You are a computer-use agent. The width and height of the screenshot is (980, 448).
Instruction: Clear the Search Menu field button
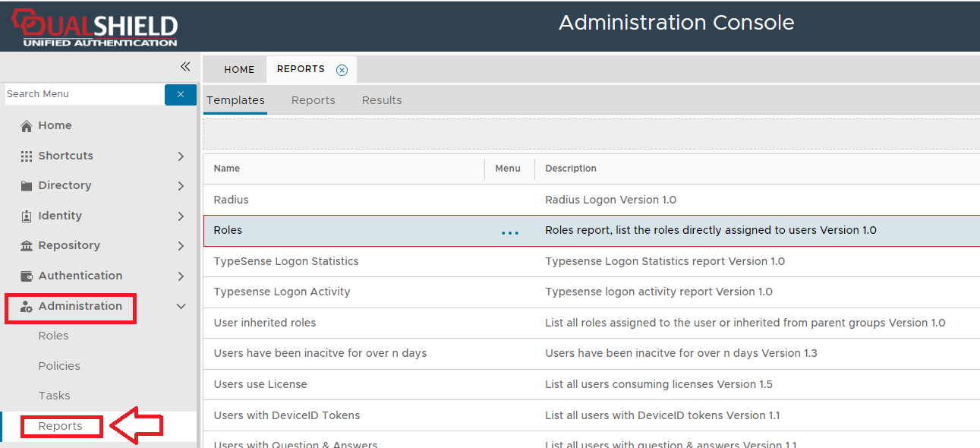point(181,94)
